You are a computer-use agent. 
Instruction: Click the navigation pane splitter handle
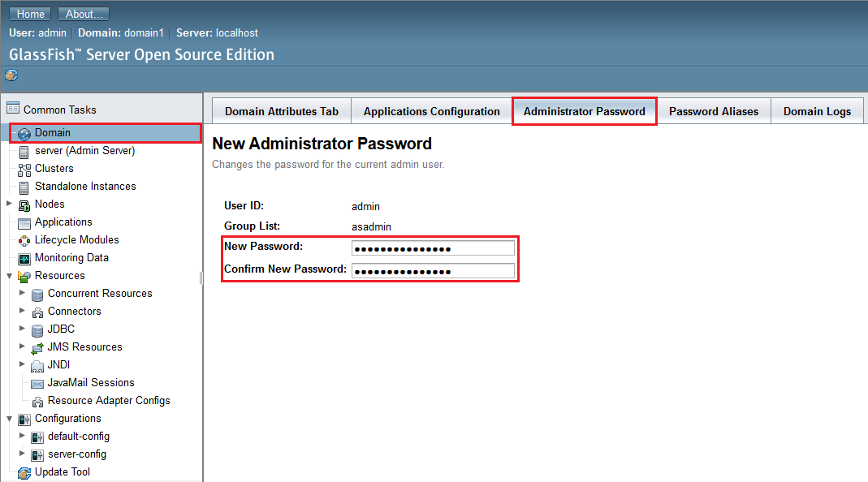click(201, 278)
